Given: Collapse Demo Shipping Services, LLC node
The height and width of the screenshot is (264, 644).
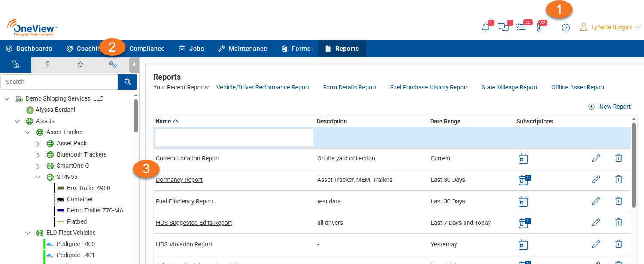Looking at the screenshot, I should point(7,98).
